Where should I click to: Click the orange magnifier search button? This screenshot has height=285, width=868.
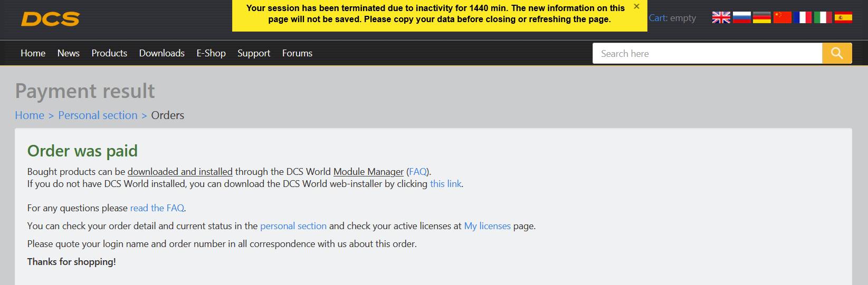(x=837, y=53)
